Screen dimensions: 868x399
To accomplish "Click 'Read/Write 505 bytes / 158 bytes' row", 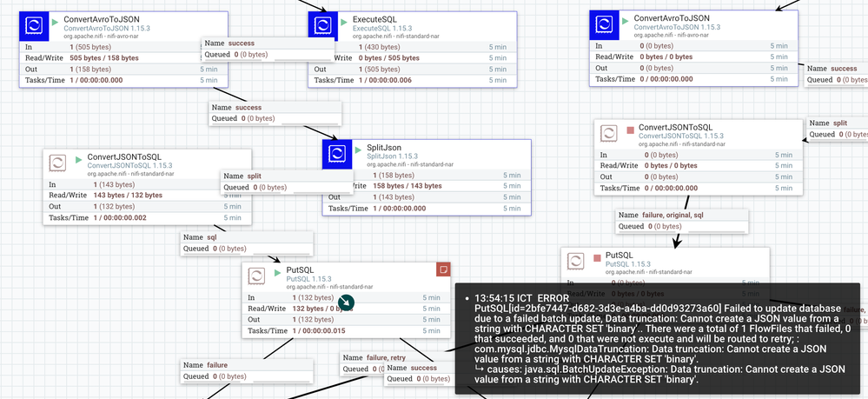I will 123,57.
